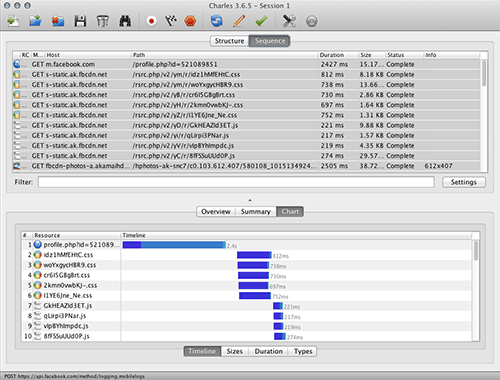
Task: Edit request with the pencil icon
Action: (x=239, y=21)
